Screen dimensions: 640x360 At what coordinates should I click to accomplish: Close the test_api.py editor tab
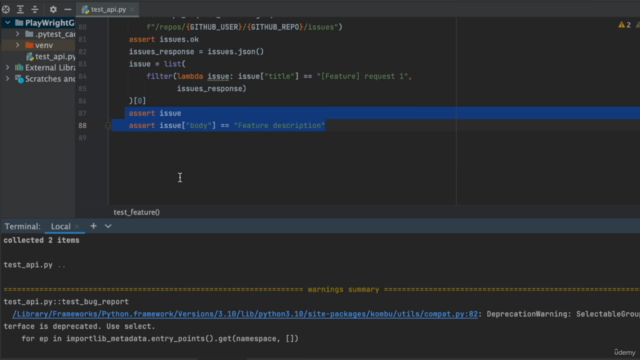tap(132, 9)
